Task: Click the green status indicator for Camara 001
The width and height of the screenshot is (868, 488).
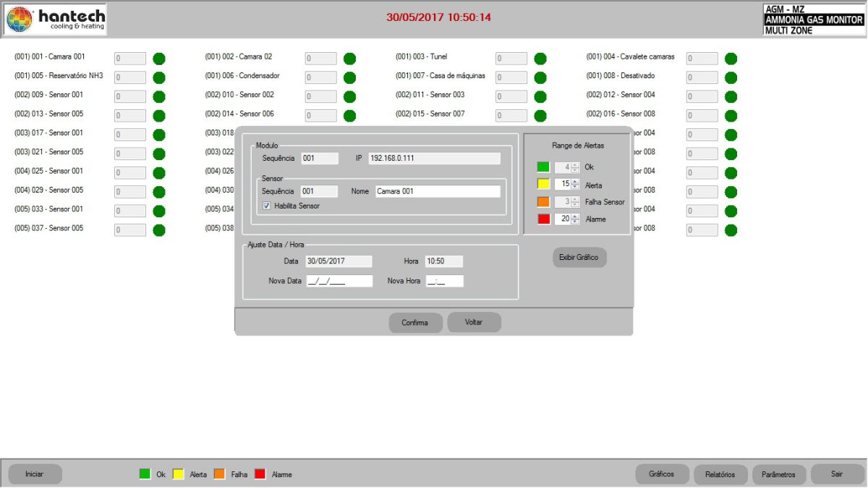Action: pos(159,59)
